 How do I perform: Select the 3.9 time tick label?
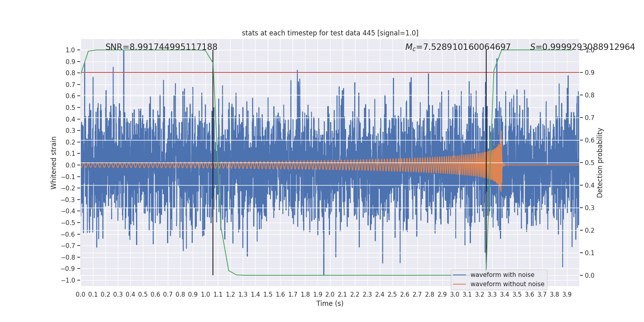click(x=567, y=294)
